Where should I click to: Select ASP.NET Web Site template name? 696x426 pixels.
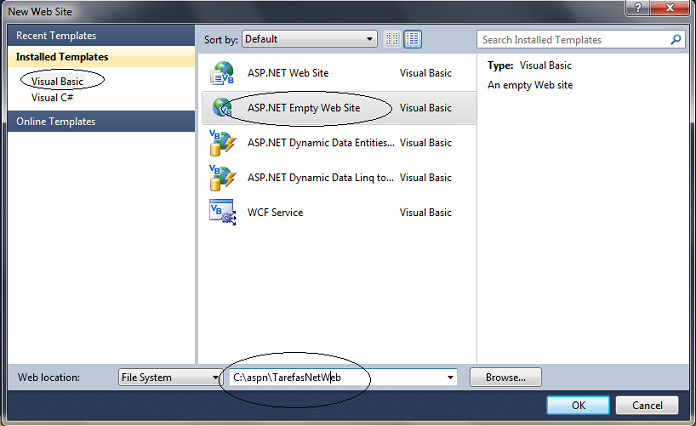click(x=288, y=73)
